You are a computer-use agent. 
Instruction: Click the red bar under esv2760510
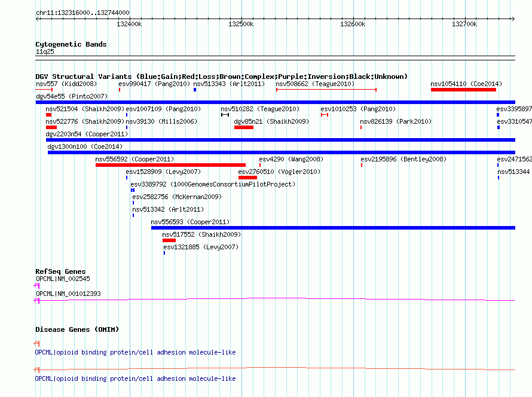pos(247,178)
